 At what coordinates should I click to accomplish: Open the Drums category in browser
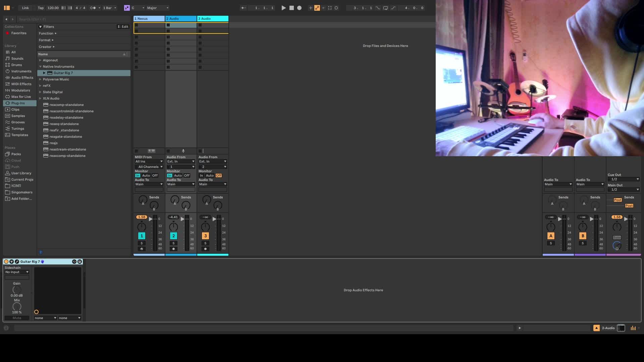click(x=16, y=65)
